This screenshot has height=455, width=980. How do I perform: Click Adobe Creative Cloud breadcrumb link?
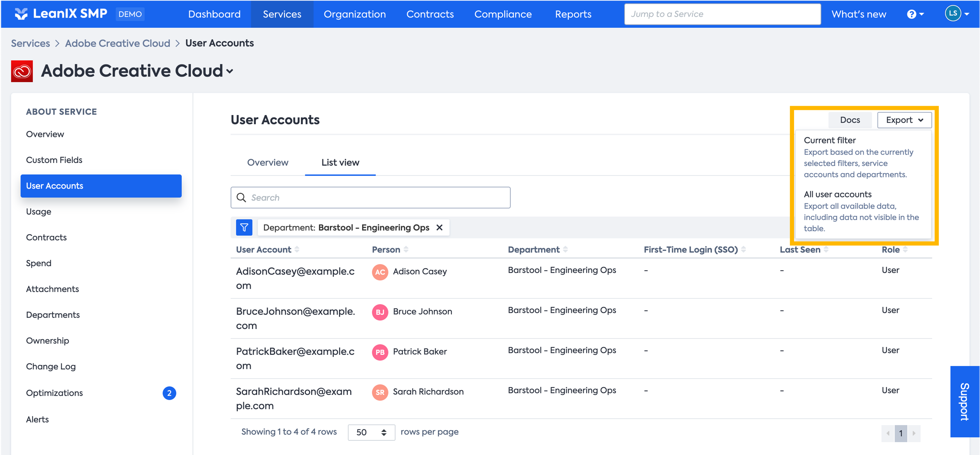[x=117, y=43]
